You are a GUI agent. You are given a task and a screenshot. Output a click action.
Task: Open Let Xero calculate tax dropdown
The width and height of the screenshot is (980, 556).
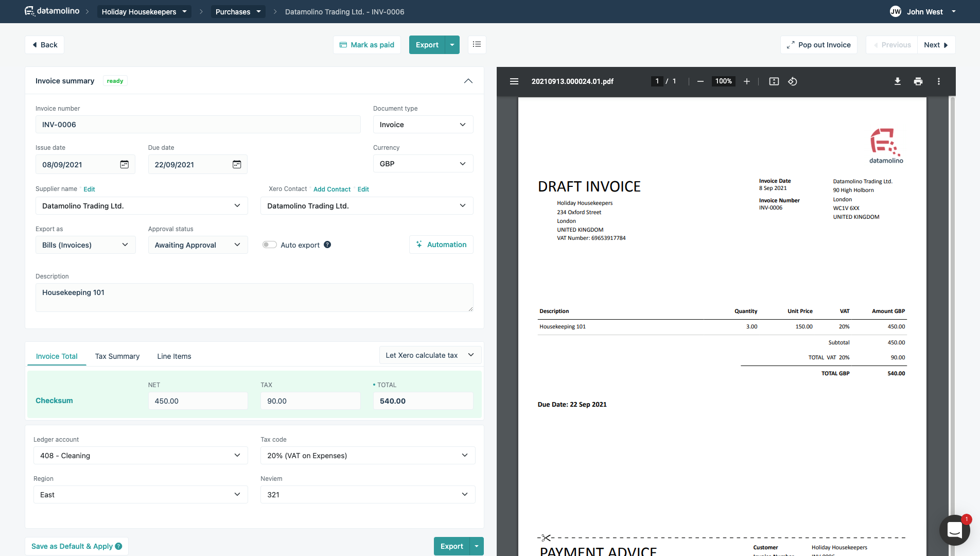[x=430, y=355]
